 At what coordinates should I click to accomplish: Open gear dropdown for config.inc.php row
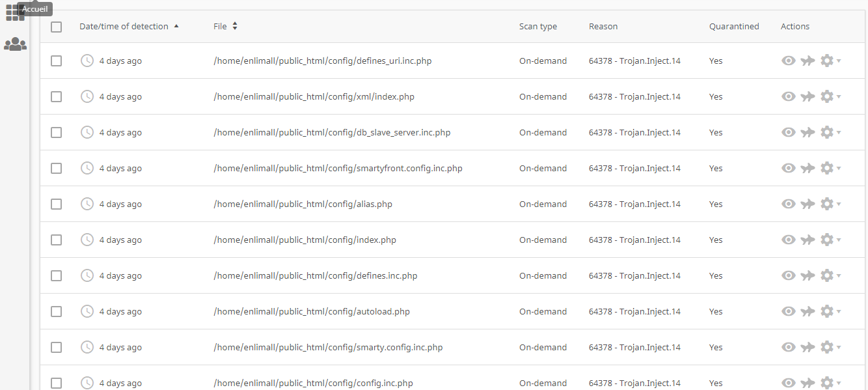pos(830,383)
